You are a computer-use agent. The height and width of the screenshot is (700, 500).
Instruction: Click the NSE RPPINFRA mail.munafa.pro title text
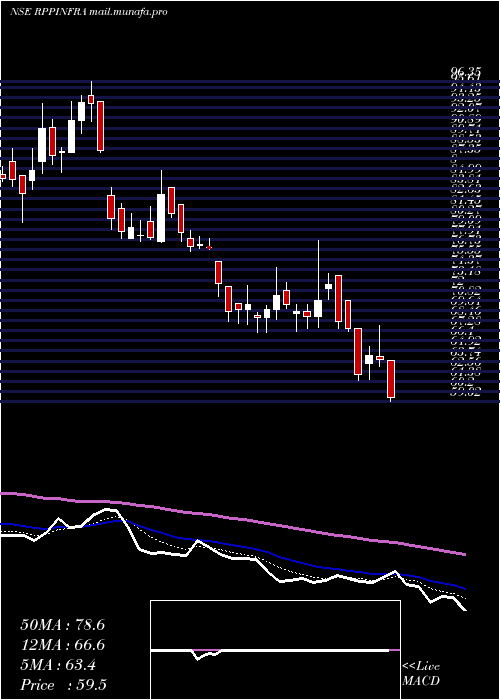(88, 12)
